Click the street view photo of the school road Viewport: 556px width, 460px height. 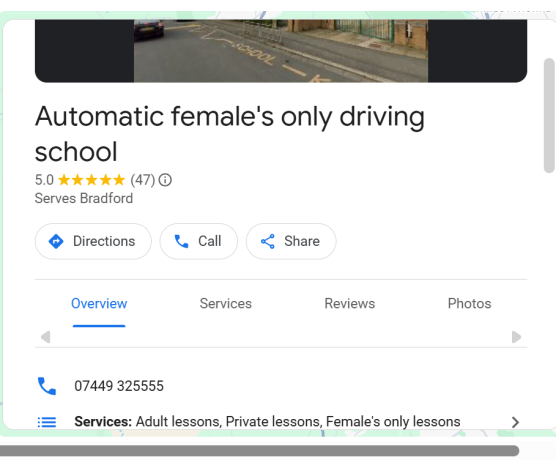pos(281,51)
